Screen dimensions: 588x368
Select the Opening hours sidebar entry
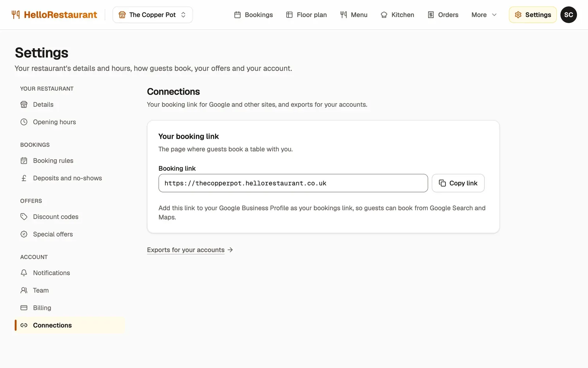[x=70, y=122]
